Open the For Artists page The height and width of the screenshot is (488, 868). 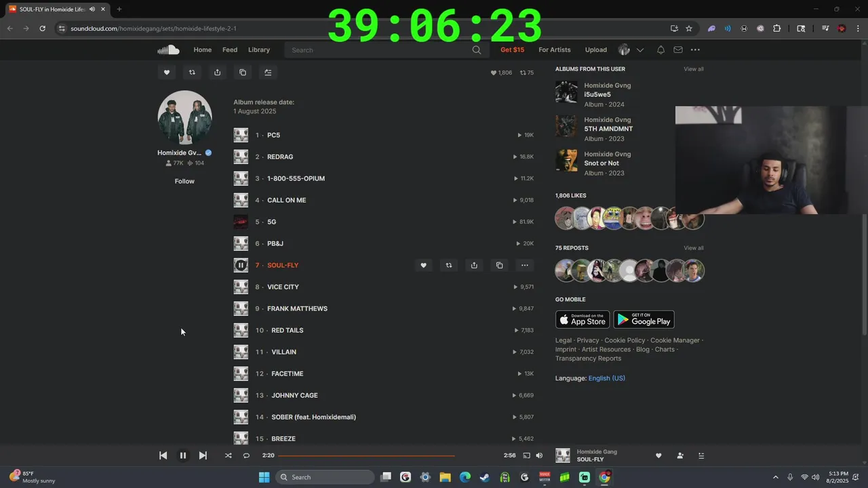[555, 49]
